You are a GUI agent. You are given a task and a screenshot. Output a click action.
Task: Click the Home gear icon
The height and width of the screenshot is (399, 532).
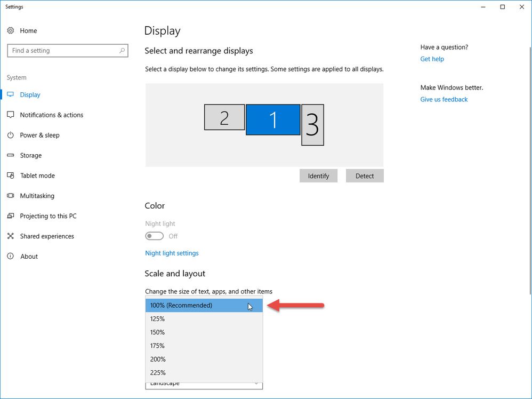click(x=11, y=30)
